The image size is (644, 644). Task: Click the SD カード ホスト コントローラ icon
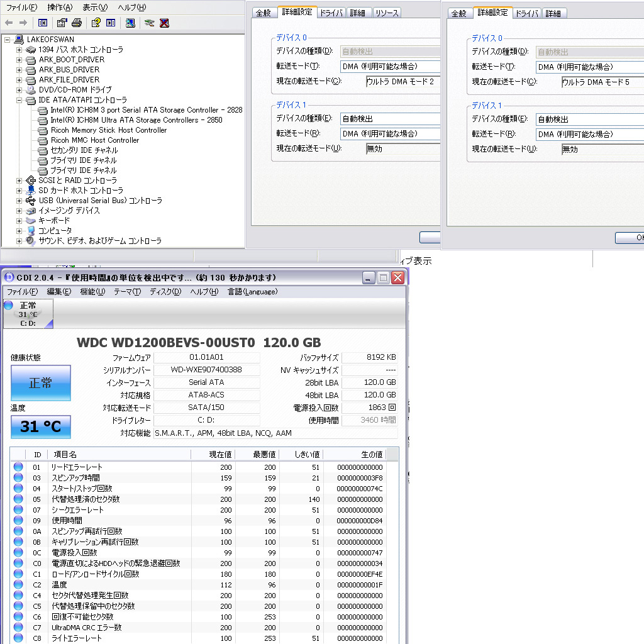tap(31, 190)
